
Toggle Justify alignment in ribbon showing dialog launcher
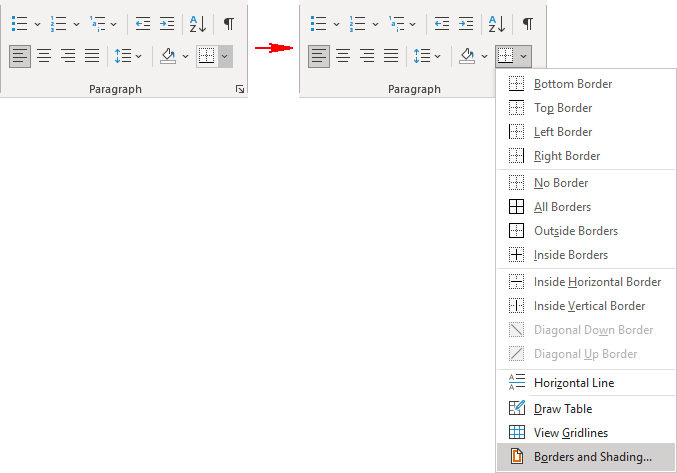pyautogui.click(x=92, y=56)
